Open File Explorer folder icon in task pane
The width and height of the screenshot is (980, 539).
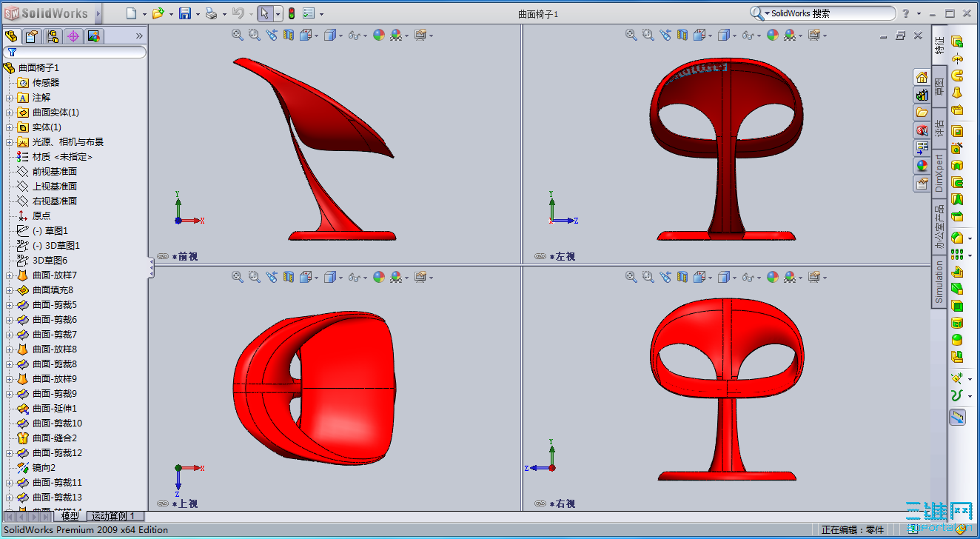[x=922, y=113]
